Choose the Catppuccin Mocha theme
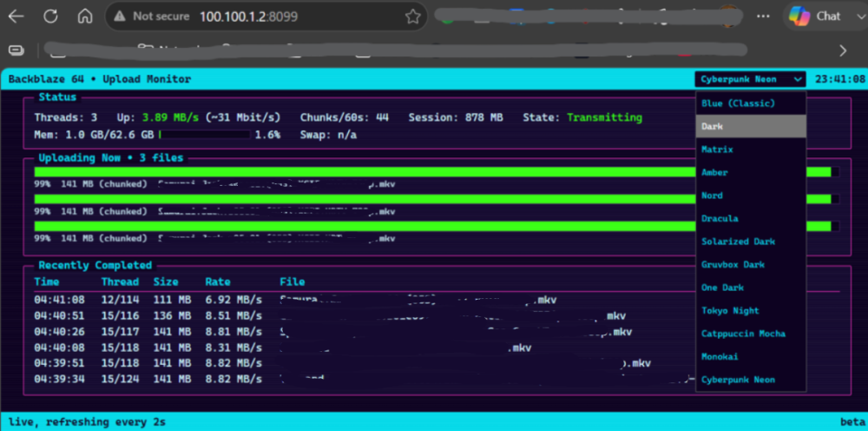 (x=751, y=334)
